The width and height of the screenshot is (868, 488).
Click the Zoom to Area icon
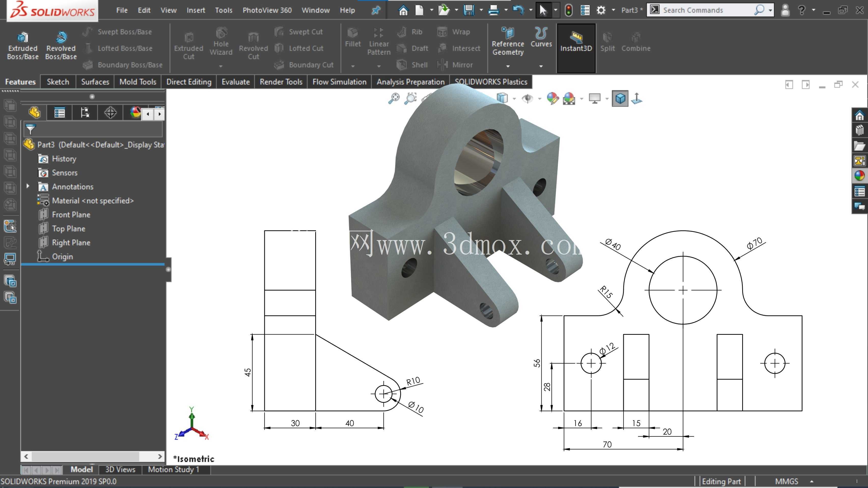410,98
